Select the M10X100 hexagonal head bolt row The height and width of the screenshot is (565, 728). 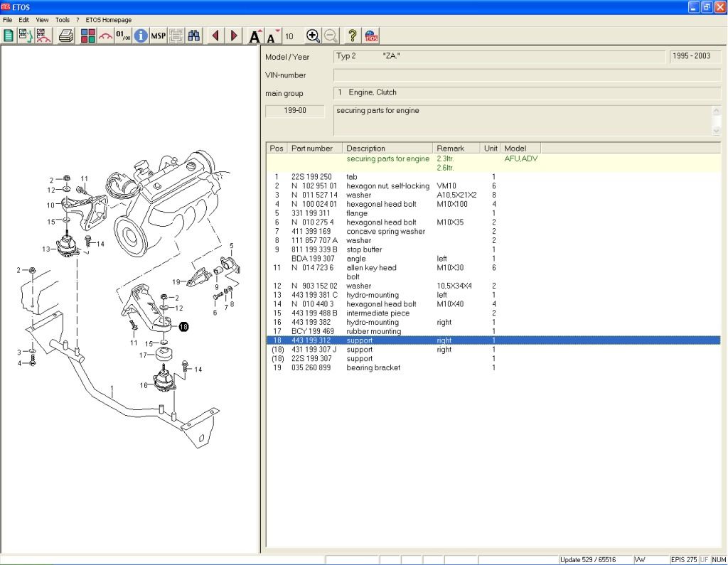click(493, 204)
